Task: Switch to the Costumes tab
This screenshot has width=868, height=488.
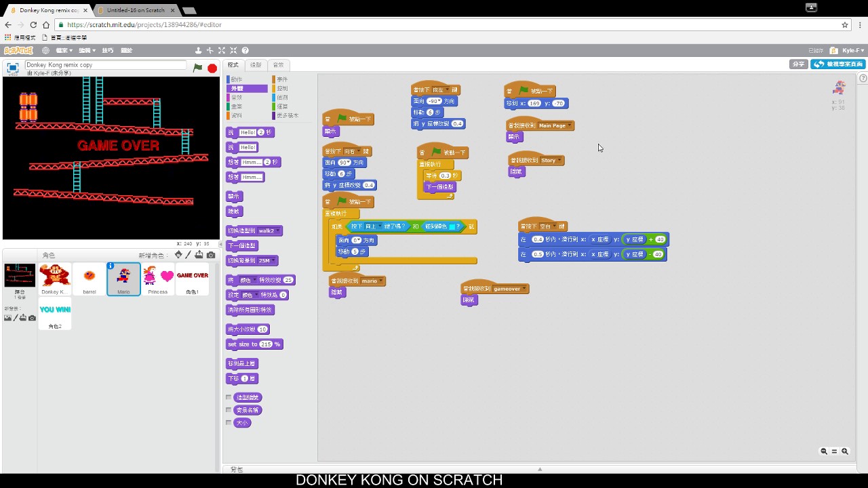Action: tap(256, 65)
